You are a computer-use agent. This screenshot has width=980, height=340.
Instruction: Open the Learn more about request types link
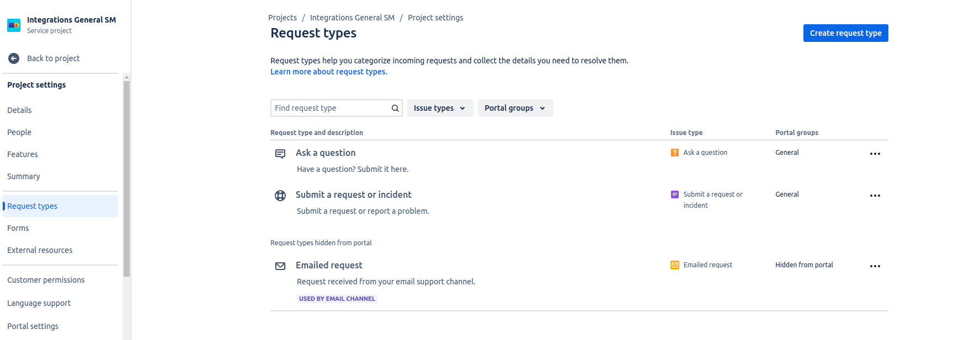coord(328,72)
